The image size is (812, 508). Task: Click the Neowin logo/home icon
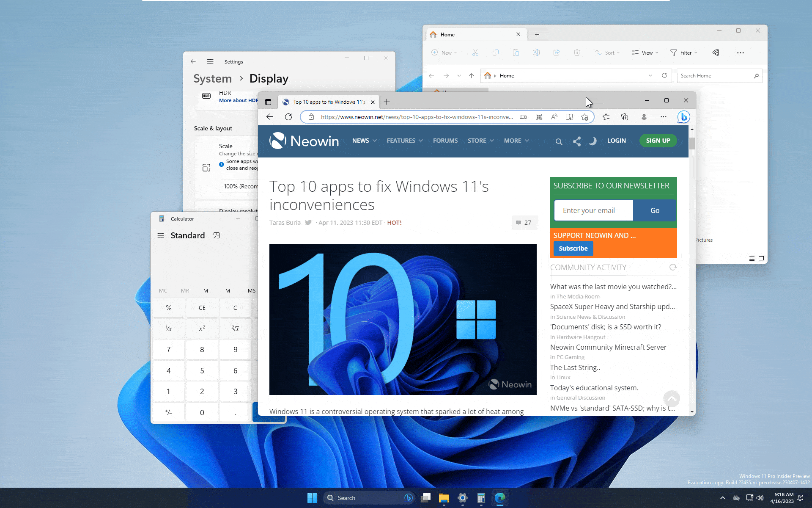click(x=302, y=141)
